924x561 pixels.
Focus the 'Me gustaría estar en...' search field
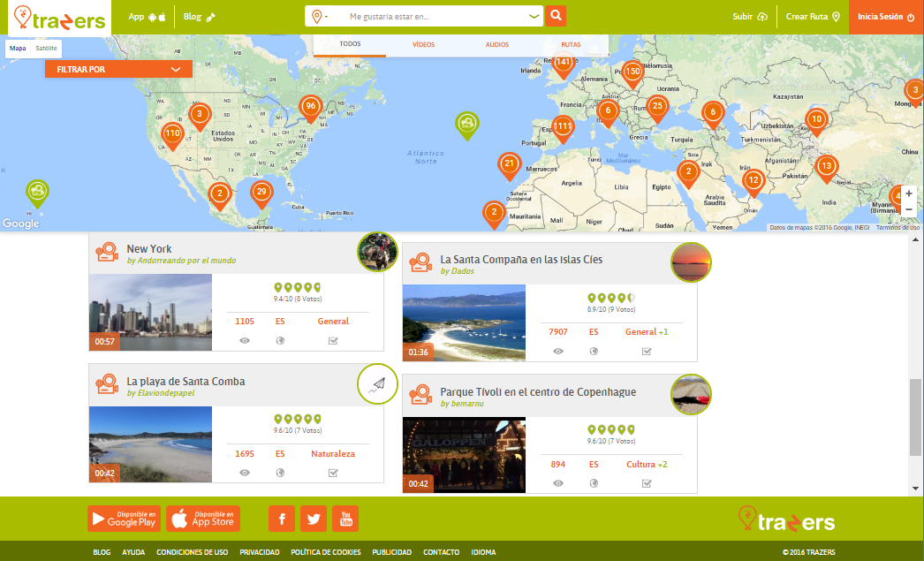(x=436, y=17)
